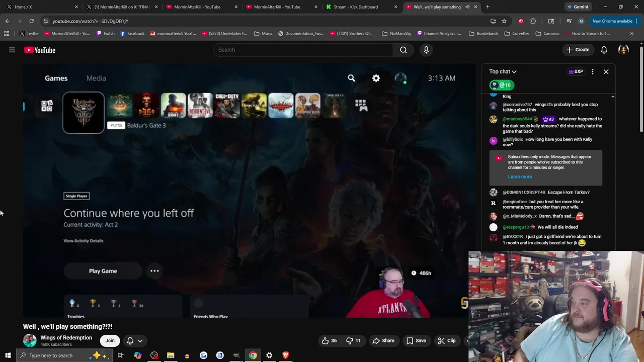This screenshot has height=362, width=644.
Task: Open the live chat three-dot options menu
Action: 592,72
